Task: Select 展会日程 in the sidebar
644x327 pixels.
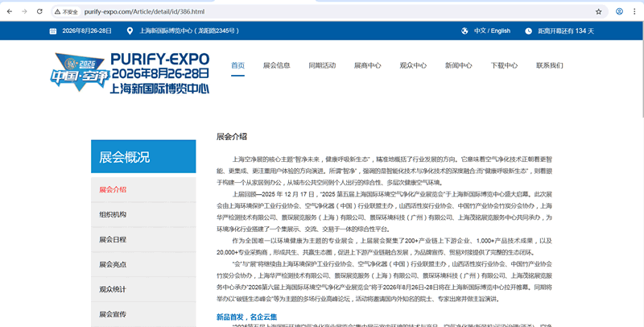Action: [x=113, y=239]
